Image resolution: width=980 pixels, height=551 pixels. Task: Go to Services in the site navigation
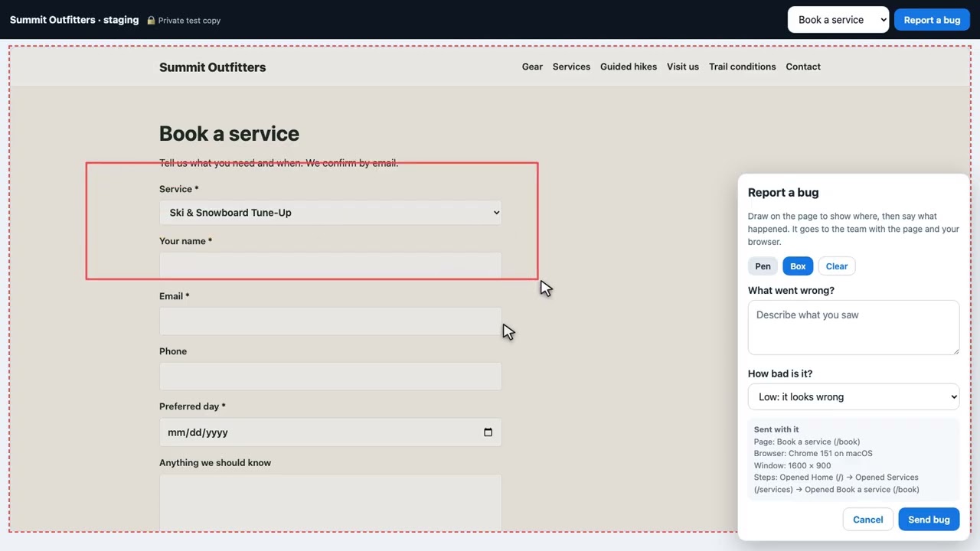571,67
